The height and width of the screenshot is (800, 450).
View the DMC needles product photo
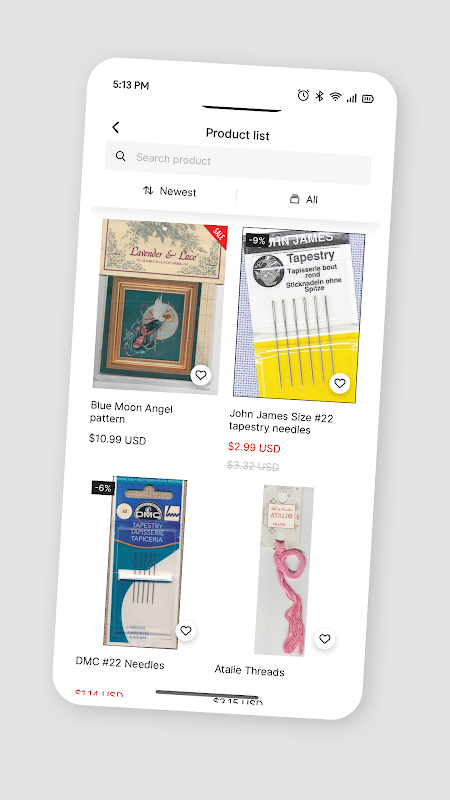pos(145,562)
